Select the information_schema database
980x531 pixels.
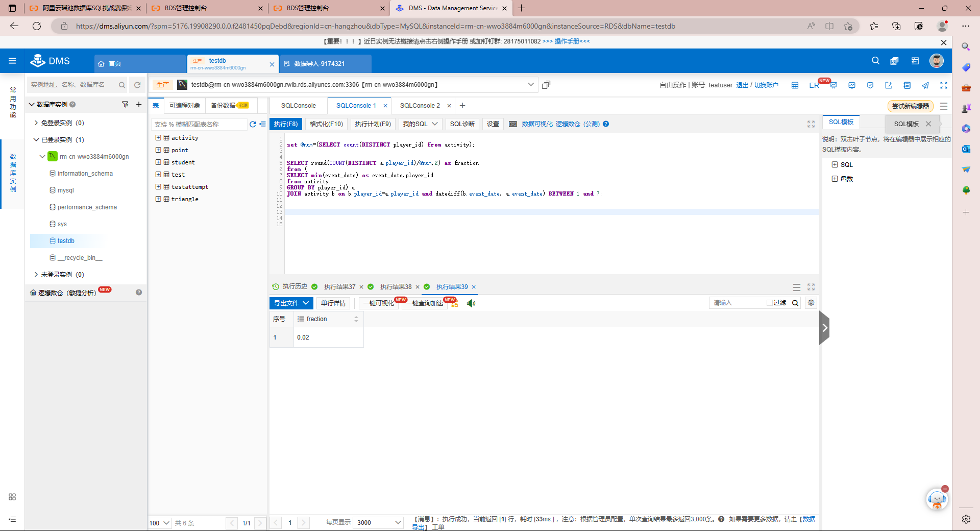pyautogui.click(x=85, y=174)
